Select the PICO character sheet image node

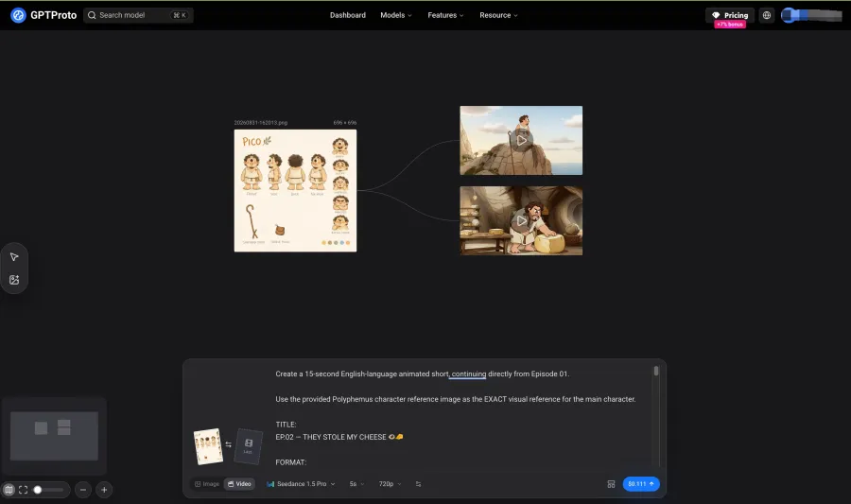coord(295,190)
